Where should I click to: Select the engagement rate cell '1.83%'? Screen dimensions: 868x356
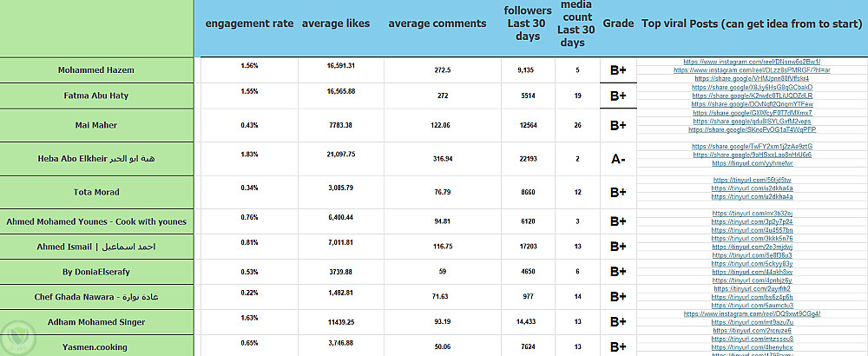click(249, 155)
